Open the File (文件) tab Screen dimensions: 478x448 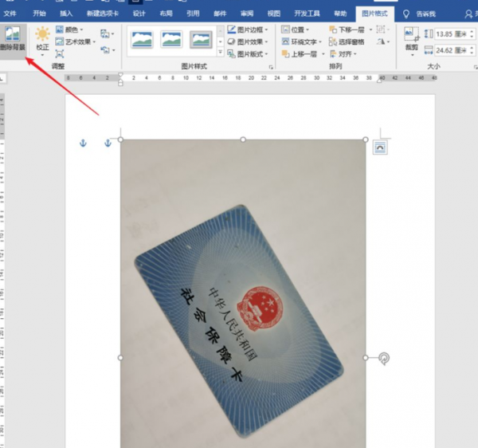10,14
